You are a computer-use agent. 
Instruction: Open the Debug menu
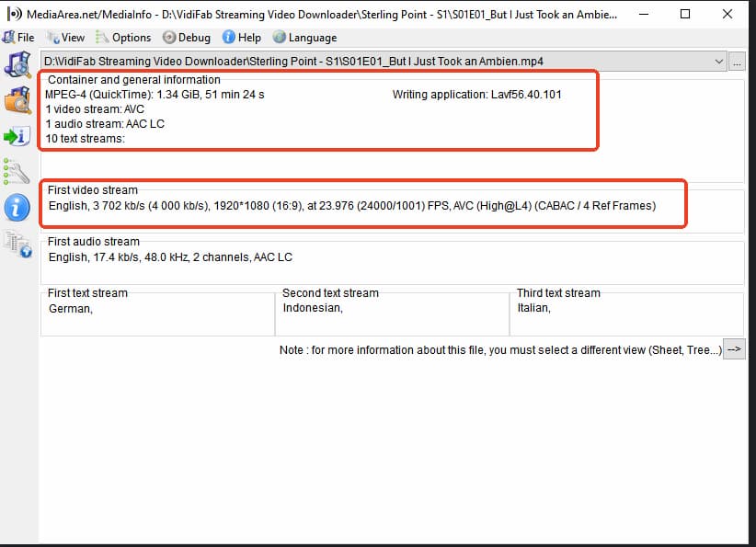(186, 38)
